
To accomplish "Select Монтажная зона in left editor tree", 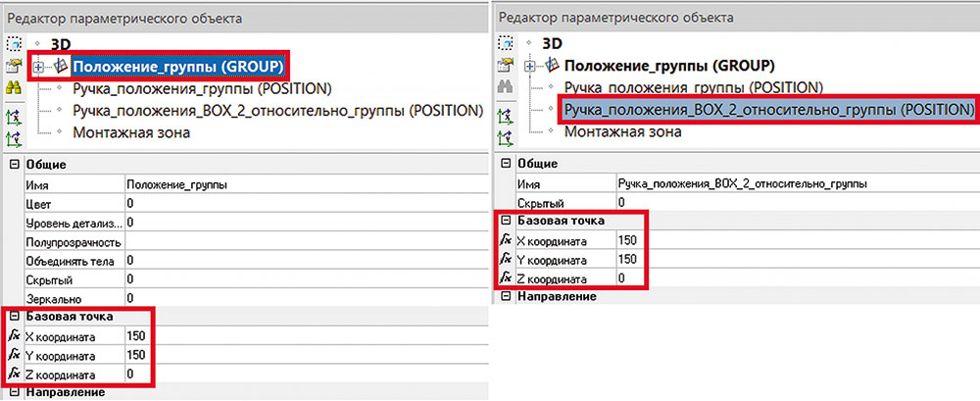I will coord(131,132).
